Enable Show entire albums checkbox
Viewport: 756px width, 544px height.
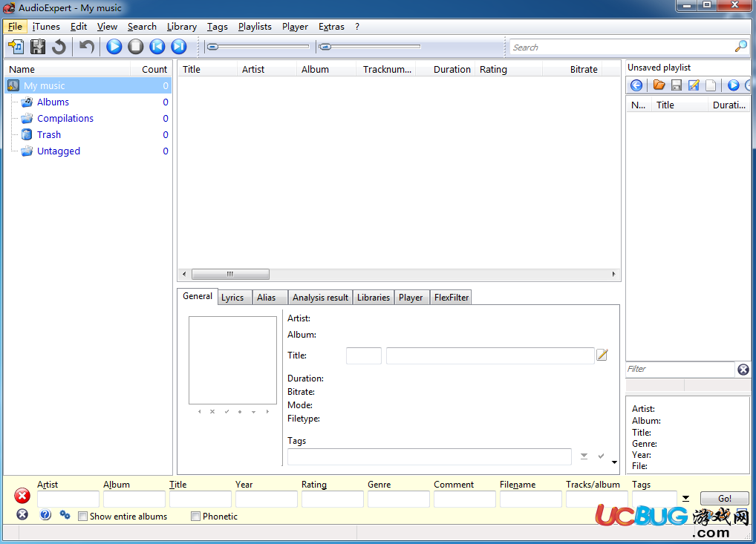pos(83,517)
